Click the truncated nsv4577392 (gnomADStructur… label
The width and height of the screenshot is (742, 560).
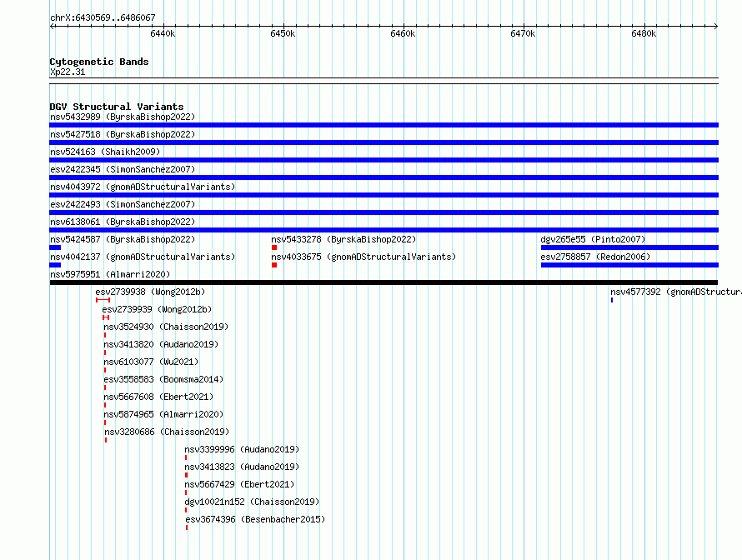pyautogui.click(x=676, y=292)
